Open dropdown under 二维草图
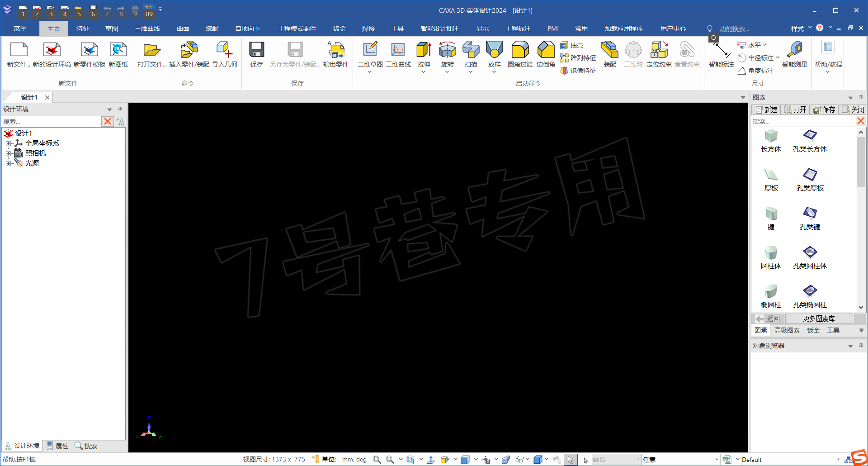Image resolution: width=868 pixels, height=466 pixels. (370, 72)
